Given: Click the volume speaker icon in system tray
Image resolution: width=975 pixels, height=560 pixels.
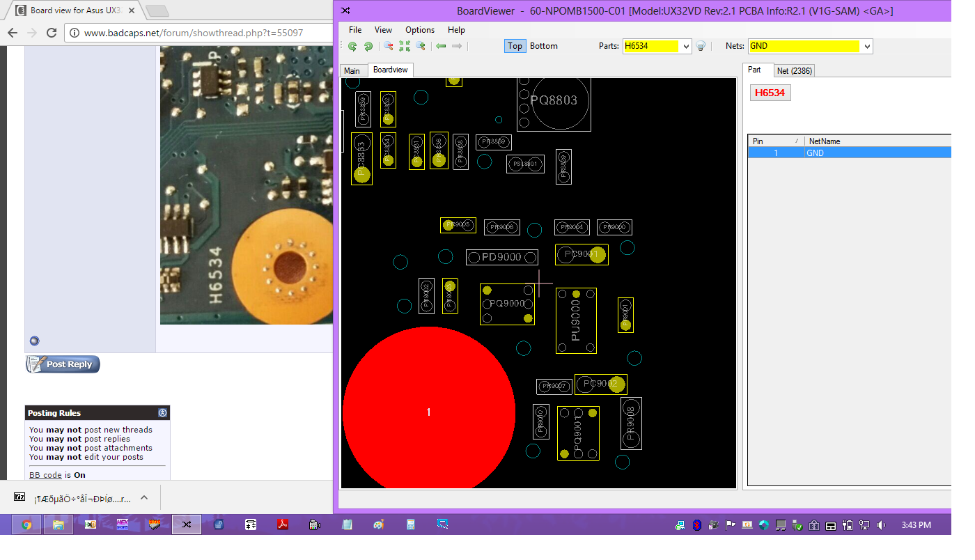Looking at the screenshot, I should pyautogui.click(x=882, y=525).
